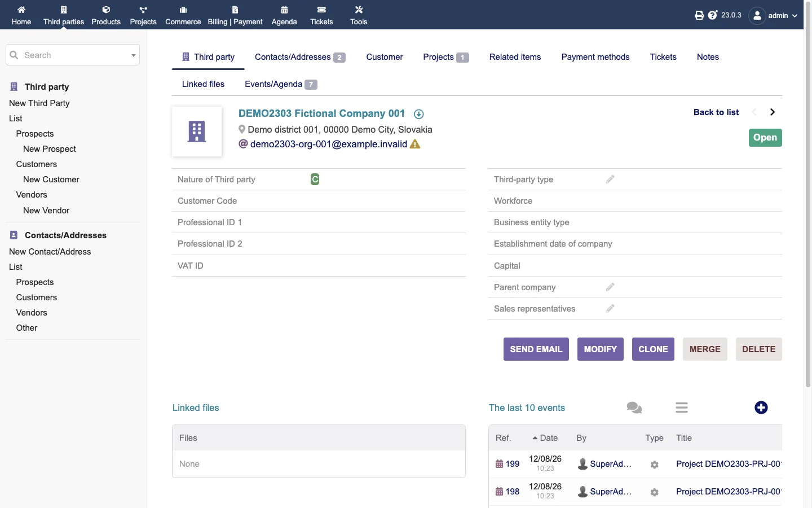
Task: Switch to Contacts/Addresses tab
Action: [299, 57]
